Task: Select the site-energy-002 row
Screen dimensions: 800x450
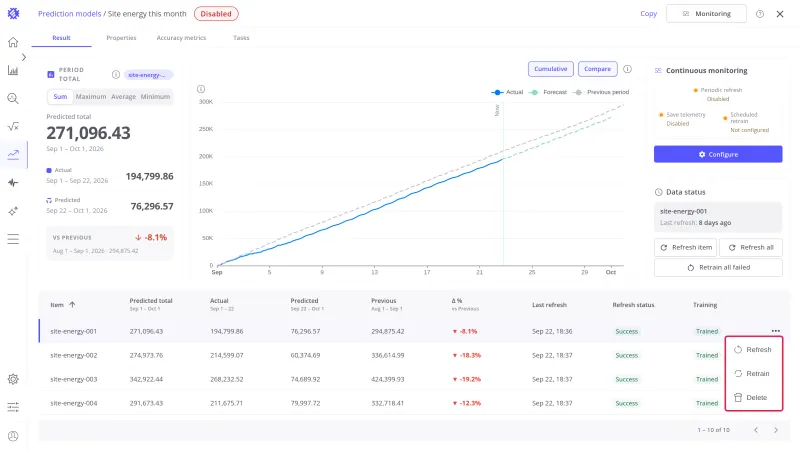Action: [414, 355]
